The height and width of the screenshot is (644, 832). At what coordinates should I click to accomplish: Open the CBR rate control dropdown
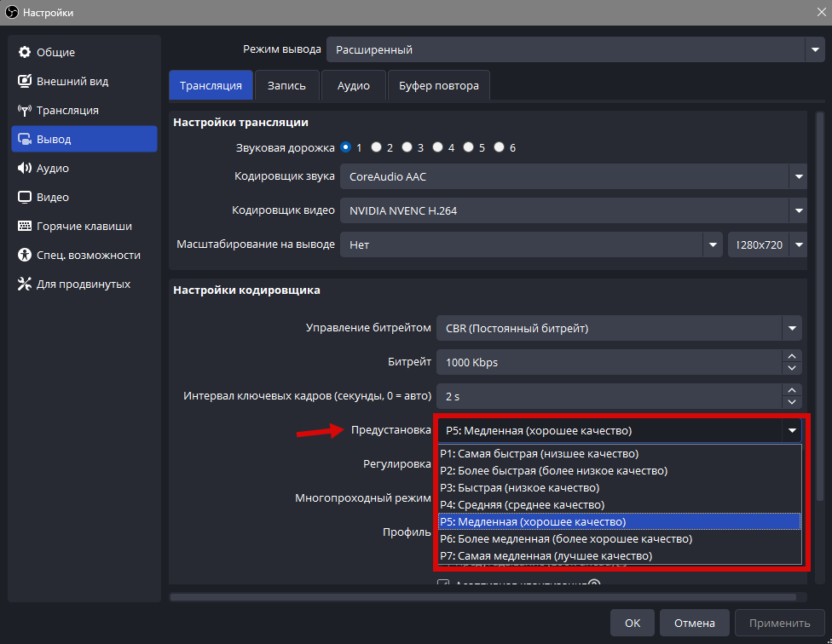click(619, 328)
